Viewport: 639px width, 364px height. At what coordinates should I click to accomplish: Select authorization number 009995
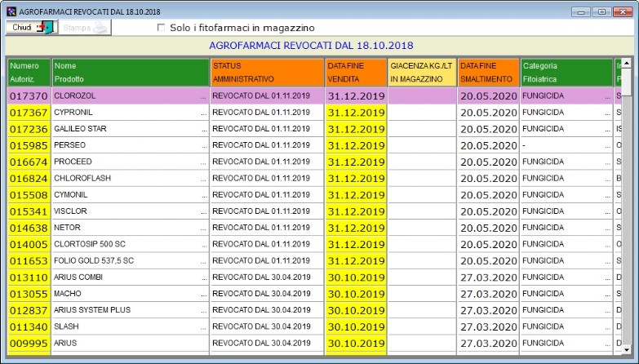[x=29, y=344]
